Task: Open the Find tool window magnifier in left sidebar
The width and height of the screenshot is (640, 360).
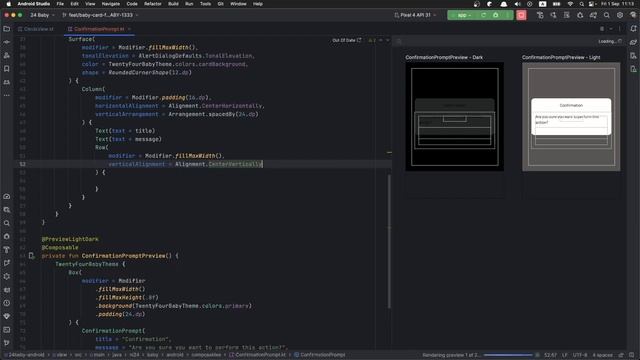Action: coord(7,223)
